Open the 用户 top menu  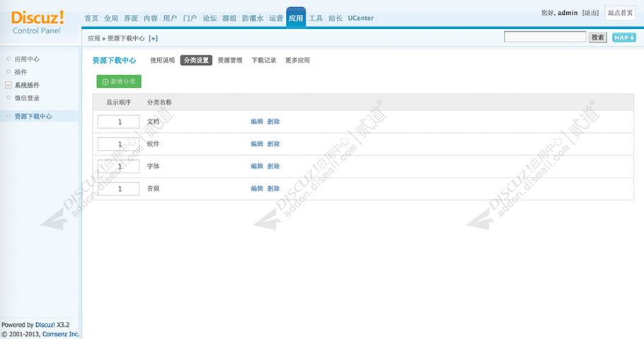coord(170,18)
